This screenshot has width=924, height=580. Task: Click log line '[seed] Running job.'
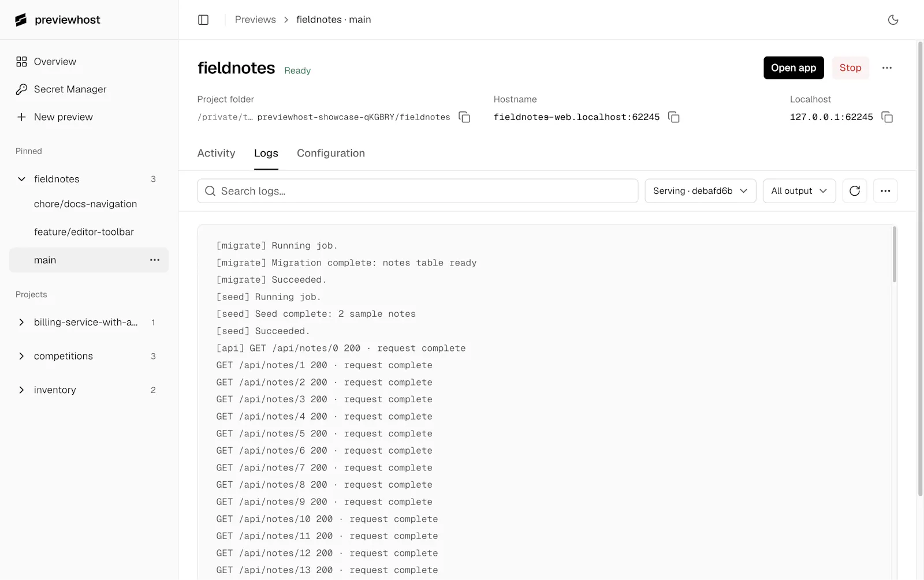(269, 297)
